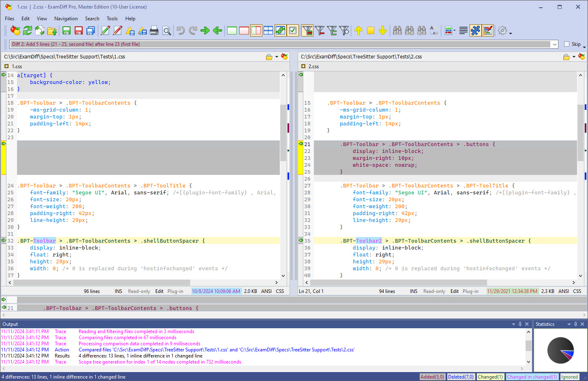Toggle the two-pane vertical split layout button
This screenshot has height=381, width=588.
[256, 30]
